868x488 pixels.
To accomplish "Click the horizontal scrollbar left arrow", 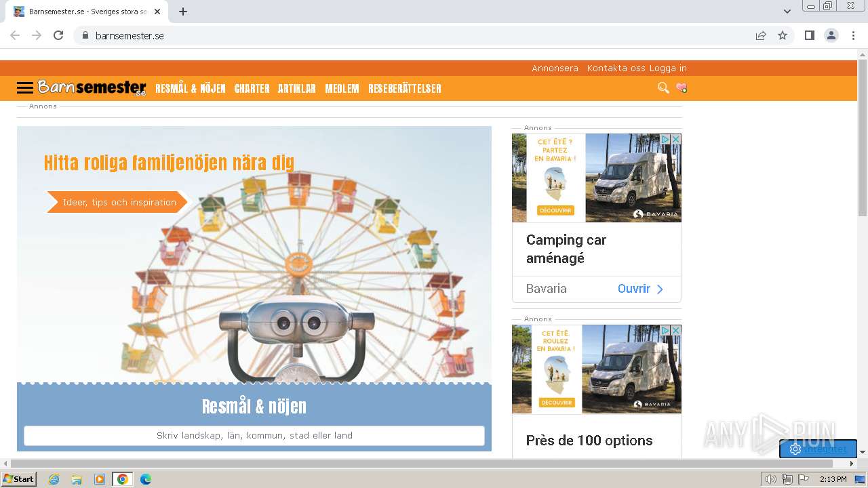I will tap(5, 464).
